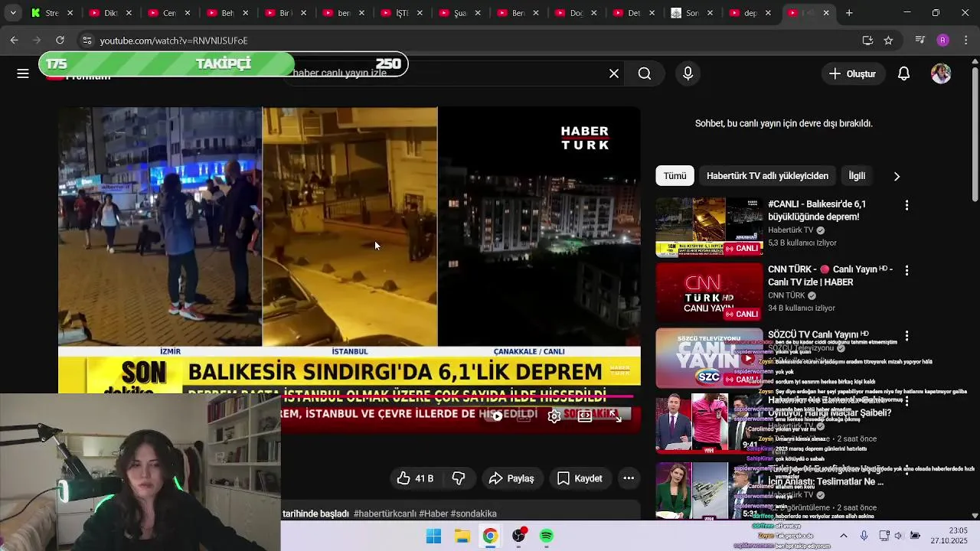Toggle theater mode in player
The height and width of the screenshot is (551, 980).
click(x=585, y=416)
